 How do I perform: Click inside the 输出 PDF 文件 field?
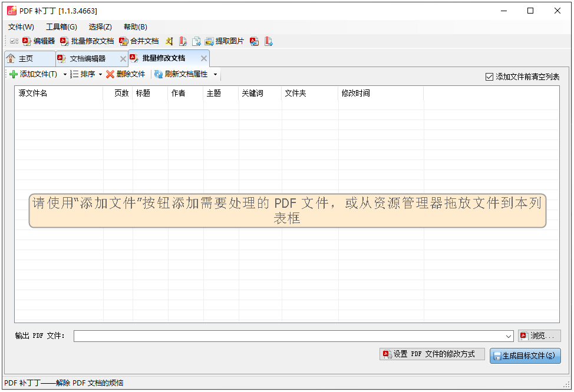click(x=265, y=335)
